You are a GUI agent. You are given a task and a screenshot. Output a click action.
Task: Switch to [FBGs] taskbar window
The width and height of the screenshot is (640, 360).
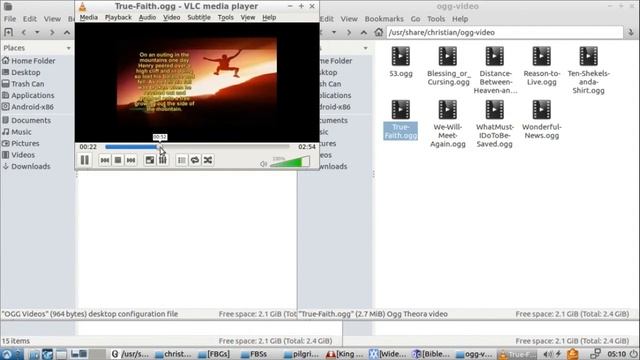pyautogui.click(x=214, y=354)
